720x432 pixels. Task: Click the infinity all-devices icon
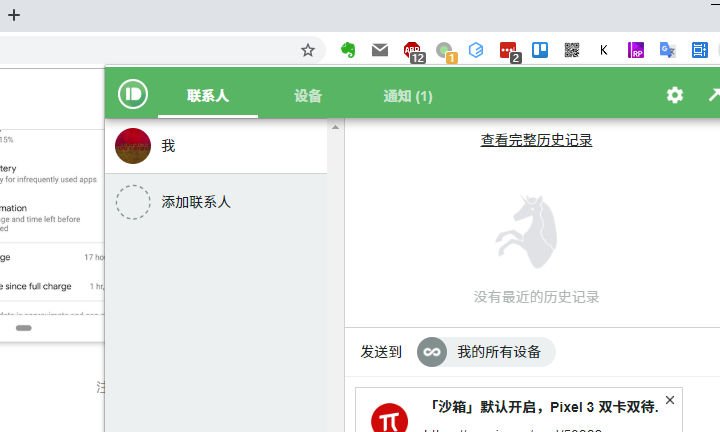click(432, 352)
